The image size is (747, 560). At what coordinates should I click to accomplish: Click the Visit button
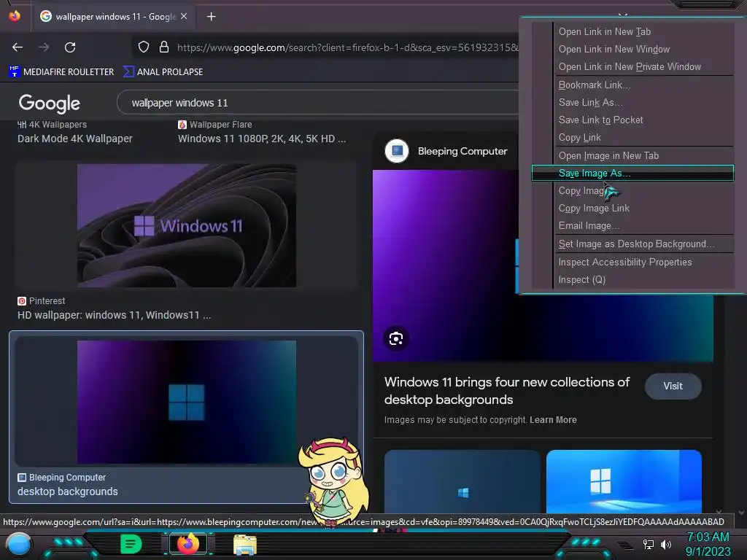tap(673, 386)
